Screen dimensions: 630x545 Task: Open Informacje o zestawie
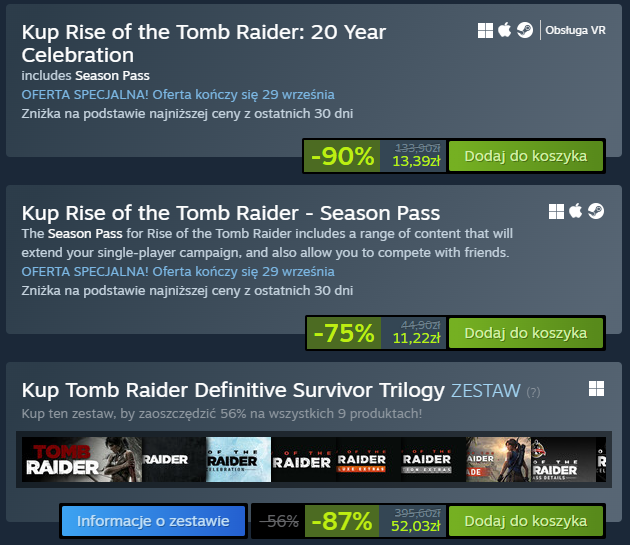coord(153,521)
